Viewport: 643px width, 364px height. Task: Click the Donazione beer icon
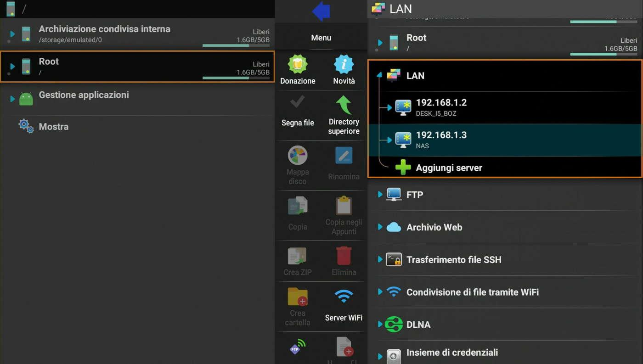tap(298, 64)
